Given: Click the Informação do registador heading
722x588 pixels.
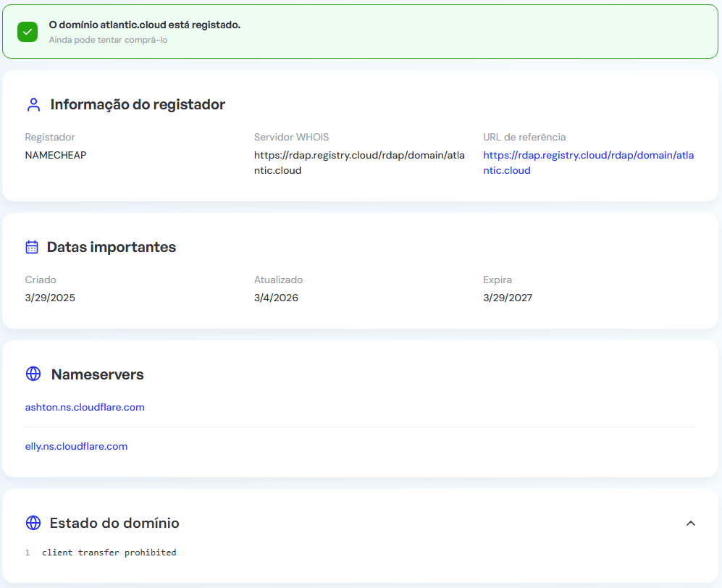Looking at the screenshot, I should click(x=138, y=104).
